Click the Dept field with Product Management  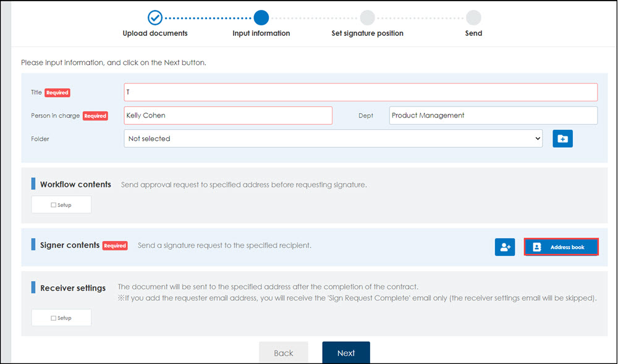(x=493, y=116)
